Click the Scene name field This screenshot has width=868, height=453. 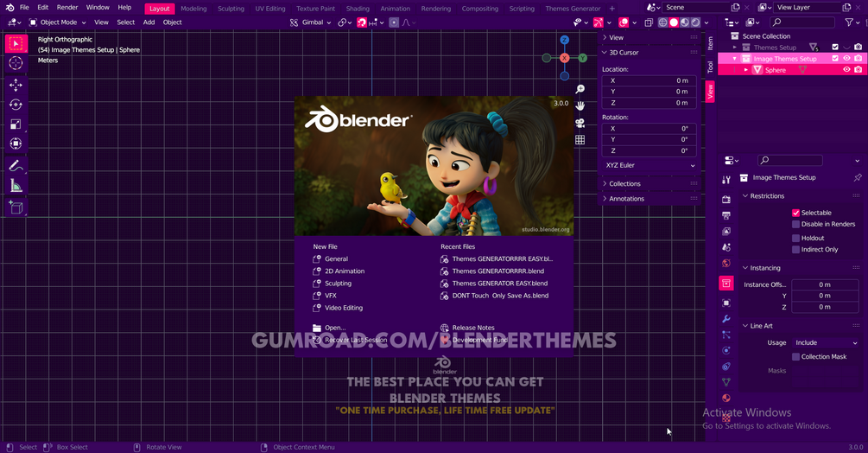coord(696,8)
